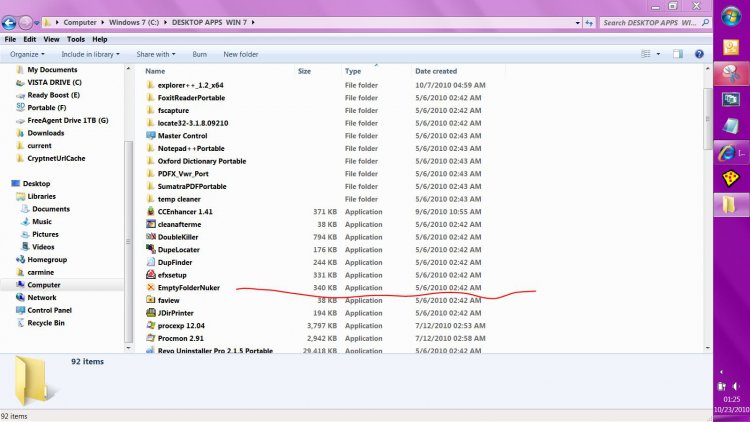Click Windows 7 (C:) breadcrumb segment
This screenshot has width=750, height=422.
click(134, 22)
